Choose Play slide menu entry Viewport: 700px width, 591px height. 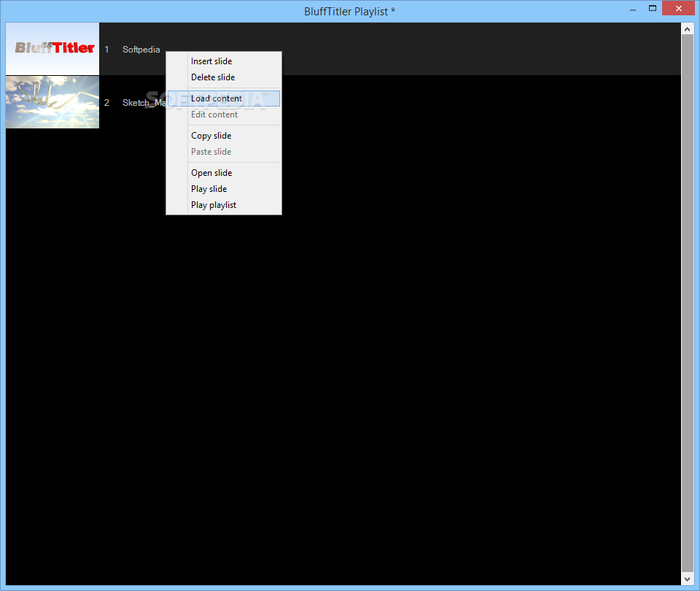click(224, 189)
